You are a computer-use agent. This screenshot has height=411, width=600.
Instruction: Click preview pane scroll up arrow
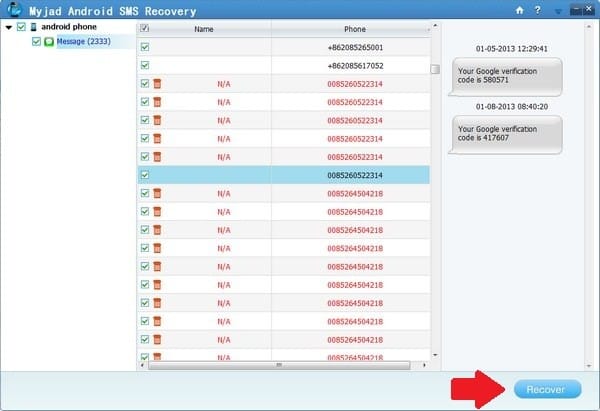[x=589, y=26]
